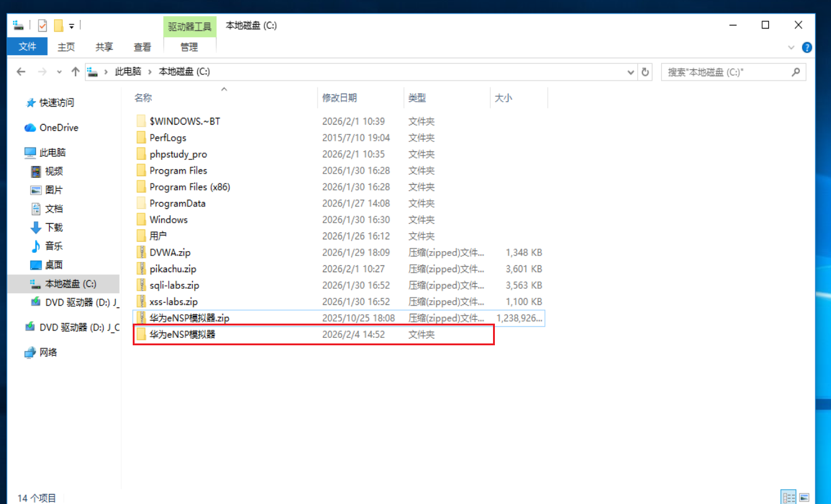831x504 pixels.
Task: Select OneDrive in the navigation pane
Action: click(51, 128)
